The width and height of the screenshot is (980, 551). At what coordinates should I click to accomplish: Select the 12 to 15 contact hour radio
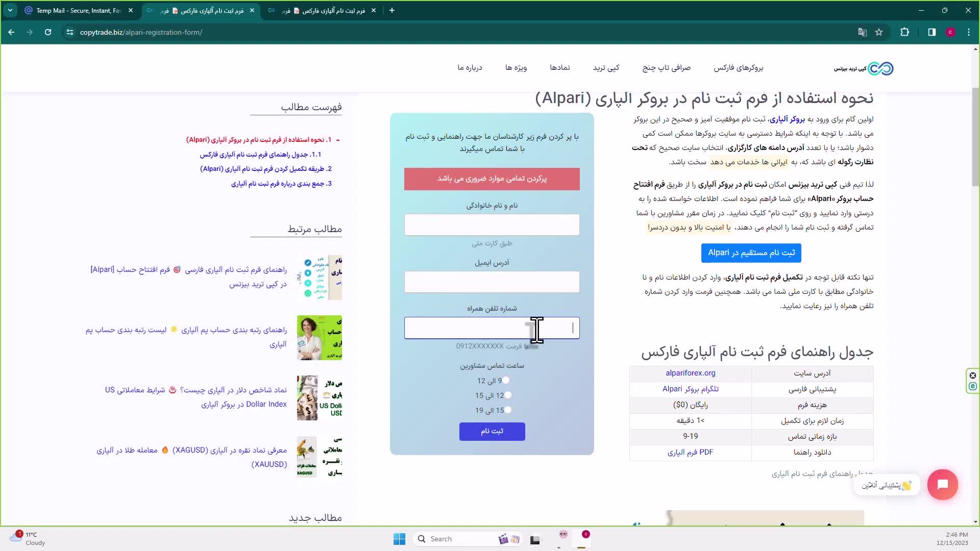pos(508,395)
